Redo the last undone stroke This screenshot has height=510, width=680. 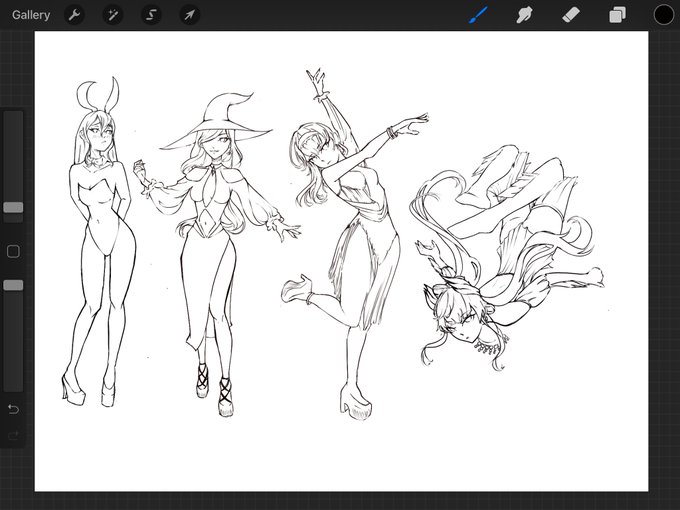click(x=13, y=435)
